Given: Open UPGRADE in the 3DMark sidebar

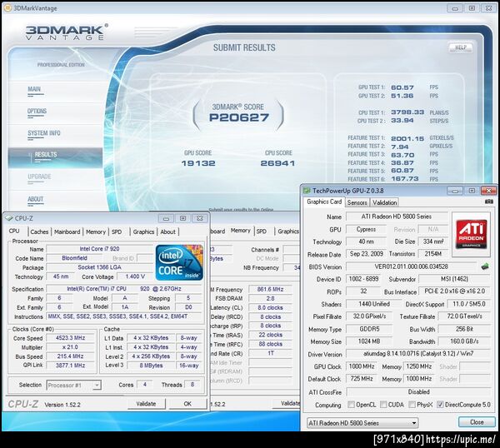Looking at the screenshot, I should pyautogui.click(x=39, y=177).
